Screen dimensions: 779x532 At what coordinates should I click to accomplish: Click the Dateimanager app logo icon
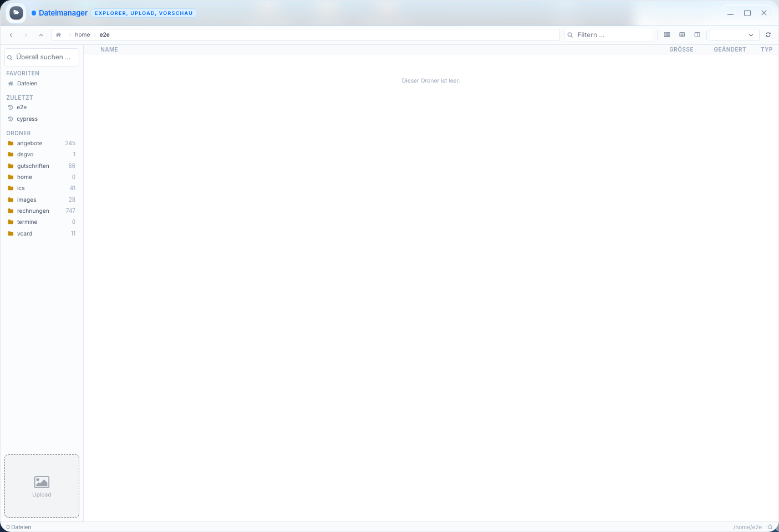click(16, 12)
